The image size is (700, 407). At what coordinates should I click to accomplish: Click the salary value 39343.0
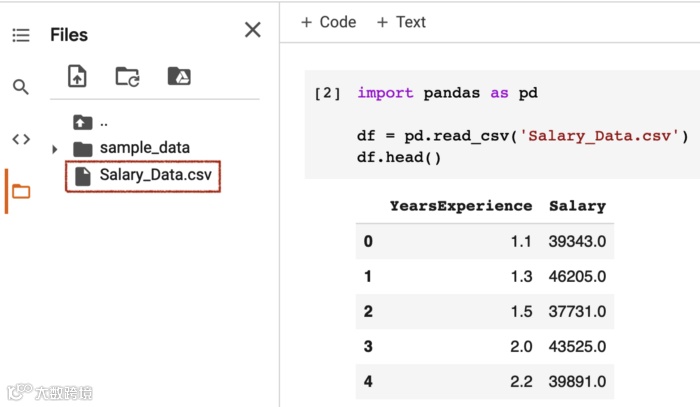pos(577,241)
